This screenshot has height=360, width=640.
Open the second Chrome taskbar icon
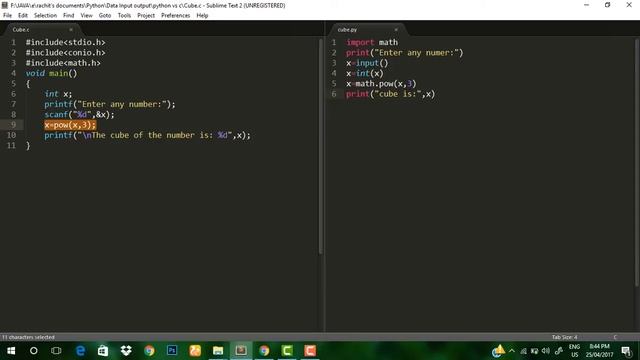point(264,351)
